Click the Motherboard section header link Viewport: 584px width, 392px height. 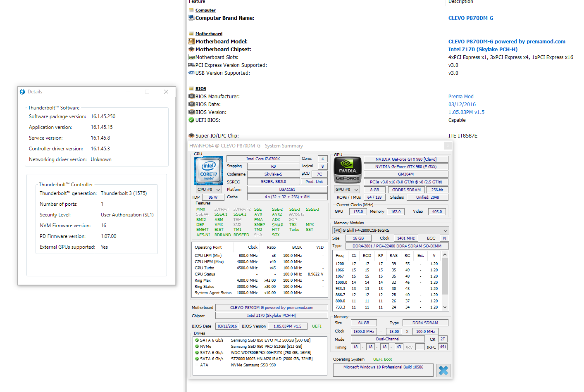click(x=209, y=34)
